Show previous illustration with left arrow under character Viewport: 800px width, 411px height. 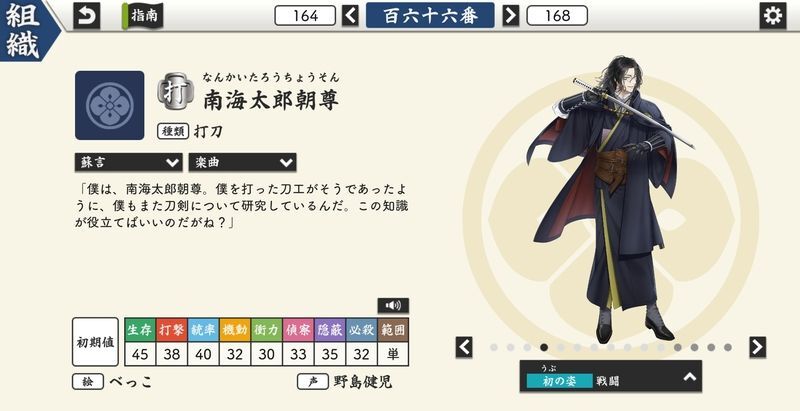coord(464,347)
